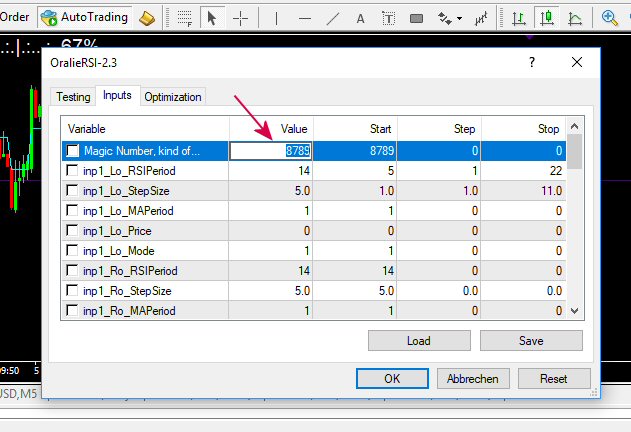Choose the rectangle shape tool

416,19
